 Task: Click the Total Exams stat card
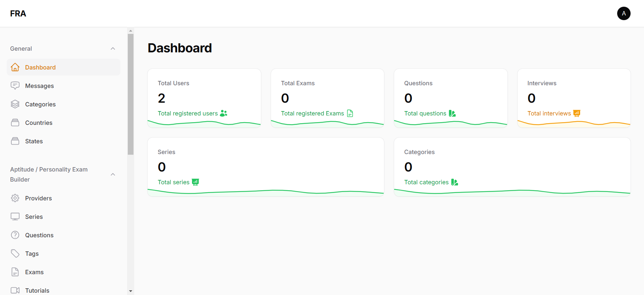click(x=327, y=98)
